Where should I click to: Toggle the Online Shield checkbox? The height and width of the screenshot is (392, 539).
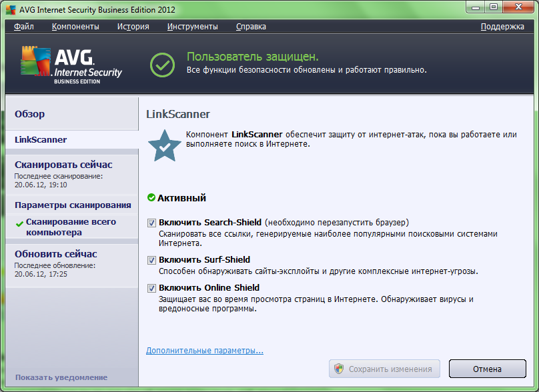(x=151, y=288)
